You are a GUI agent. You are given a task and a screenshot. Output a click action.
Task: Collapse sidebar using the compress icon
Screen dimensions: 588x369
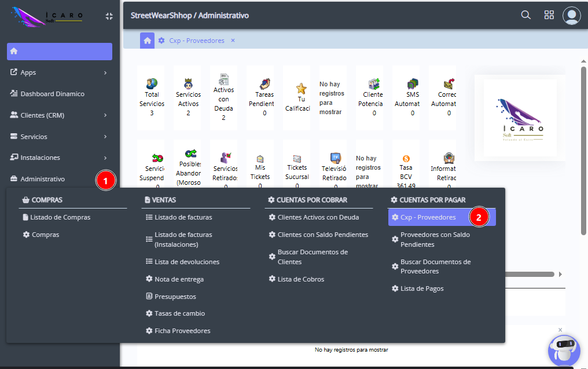click(109, 16)
